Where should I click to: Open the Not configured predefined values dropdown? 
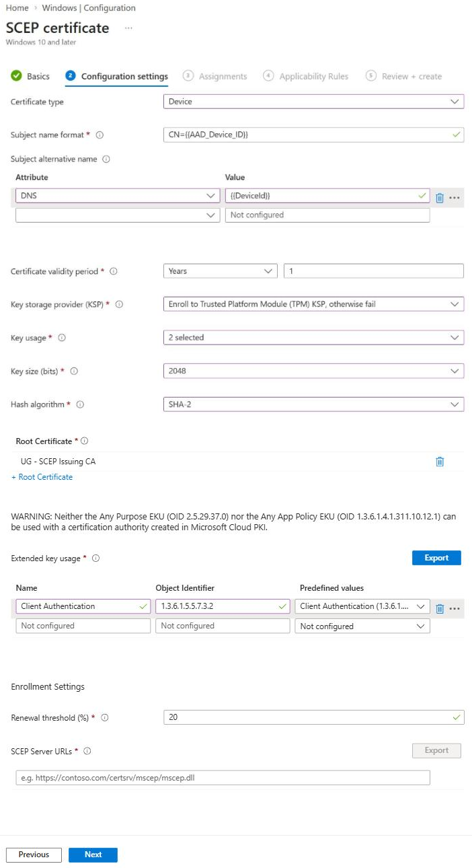pos(362,626)
